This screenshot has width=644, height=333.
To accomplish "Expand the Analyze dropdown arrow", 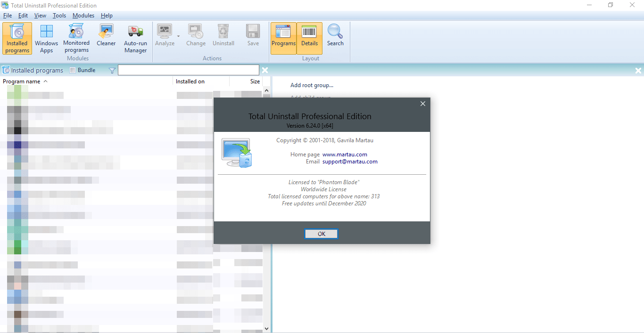I will click(x=178, y=36).
